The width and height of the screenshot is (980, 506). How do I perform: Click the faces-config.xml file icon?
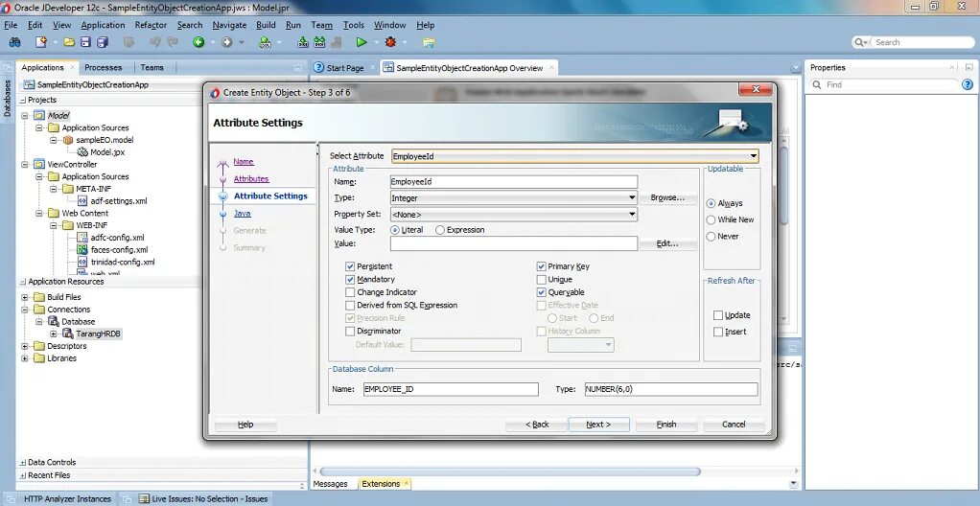tap(82, 250)
